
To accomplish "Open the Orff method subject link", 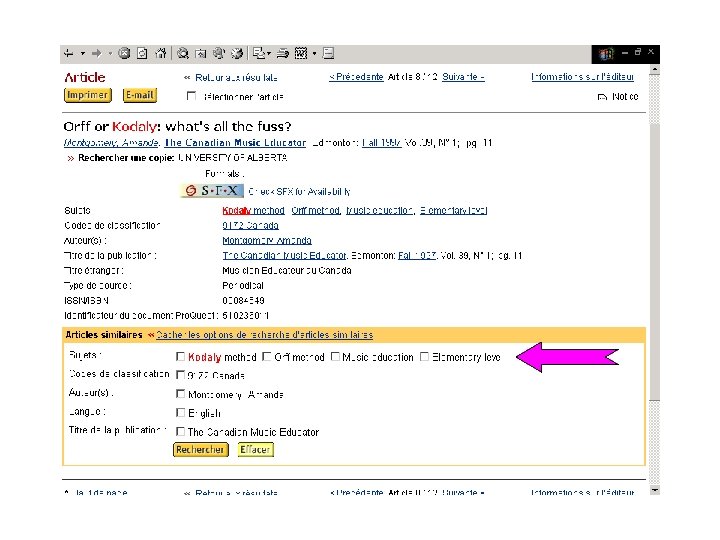I will click(x=316, y=210).
